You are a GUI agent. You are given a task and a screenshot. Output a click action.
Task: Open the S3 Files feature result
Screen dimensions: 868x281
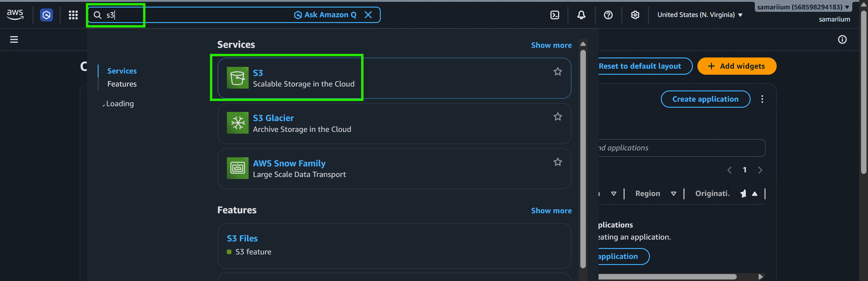394,246
